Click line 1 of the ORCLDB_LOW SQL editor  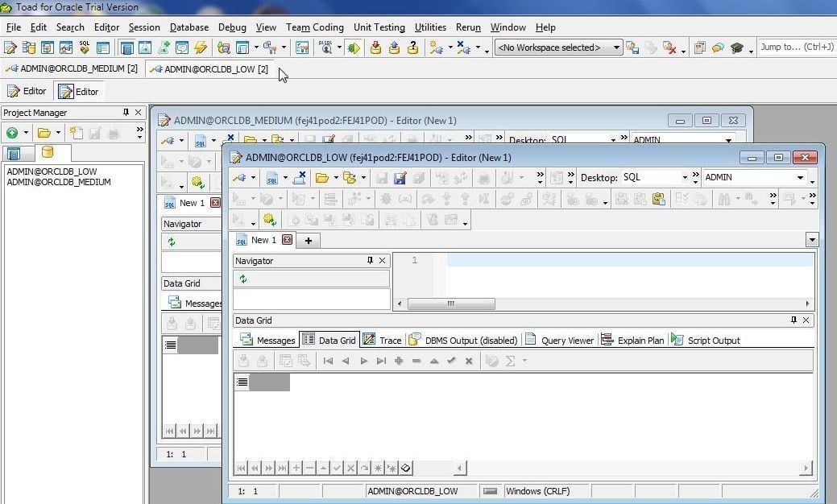[x=631, y=260]
